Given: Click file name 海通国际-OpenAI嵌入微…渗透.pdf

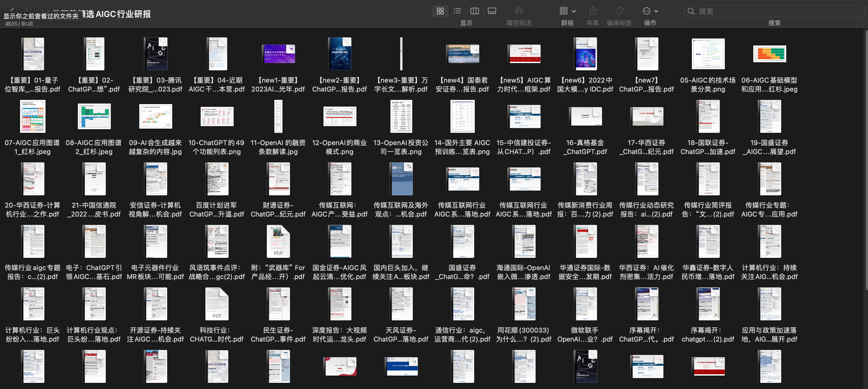Looking at the screenshot, I should coord(524,272).
